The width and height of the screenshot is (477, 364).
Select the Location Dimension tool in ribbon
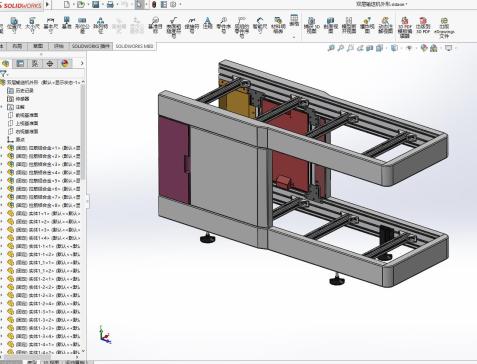click(14, 25)
